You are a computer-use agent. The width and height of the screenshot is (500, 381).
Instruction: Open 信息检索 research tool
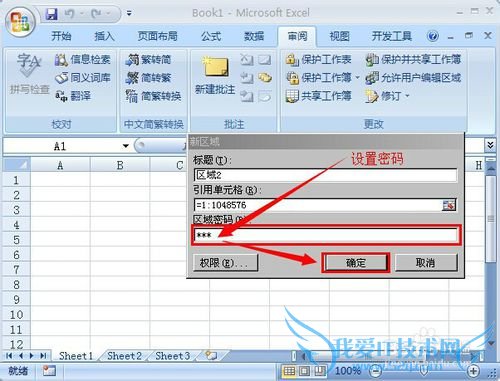point(82,60)
